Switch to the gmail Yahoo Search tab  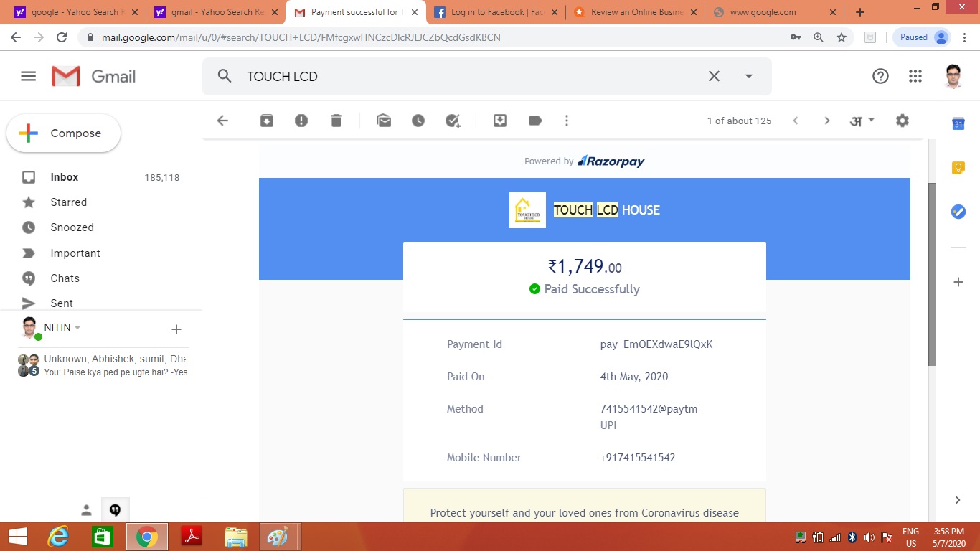click(x=217, y=12)
